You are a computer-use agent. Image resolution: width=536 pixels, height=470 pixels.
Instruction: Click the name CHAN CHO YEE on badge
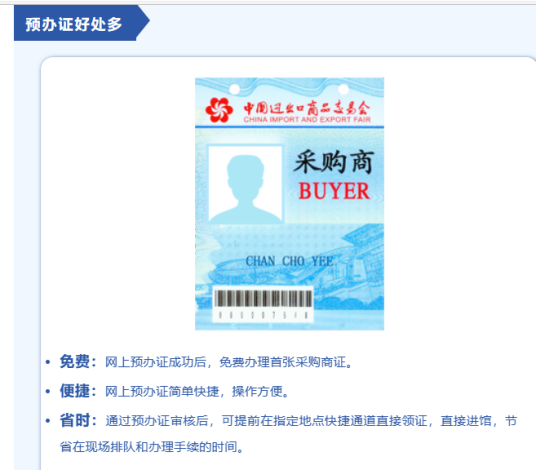[289, 261]
